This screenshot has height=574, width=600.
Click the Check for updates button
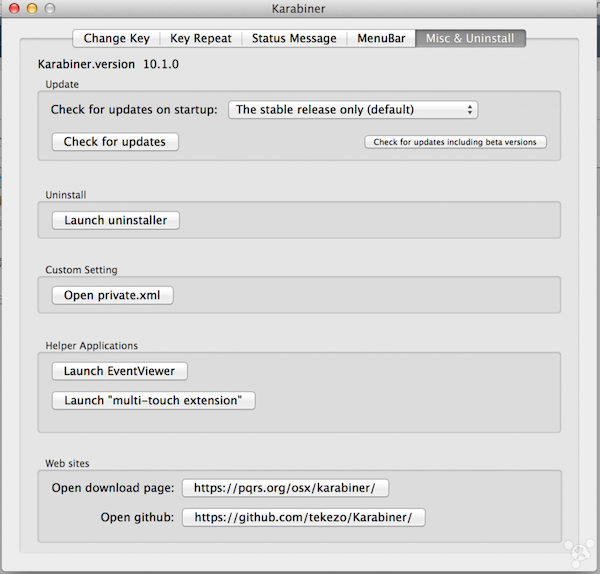115,142
